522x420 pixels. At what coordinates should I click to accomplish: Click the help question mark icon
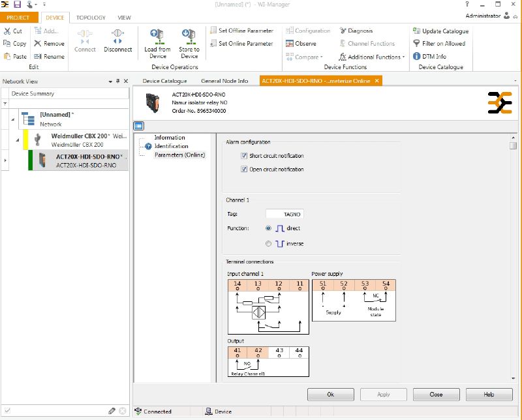467,4
